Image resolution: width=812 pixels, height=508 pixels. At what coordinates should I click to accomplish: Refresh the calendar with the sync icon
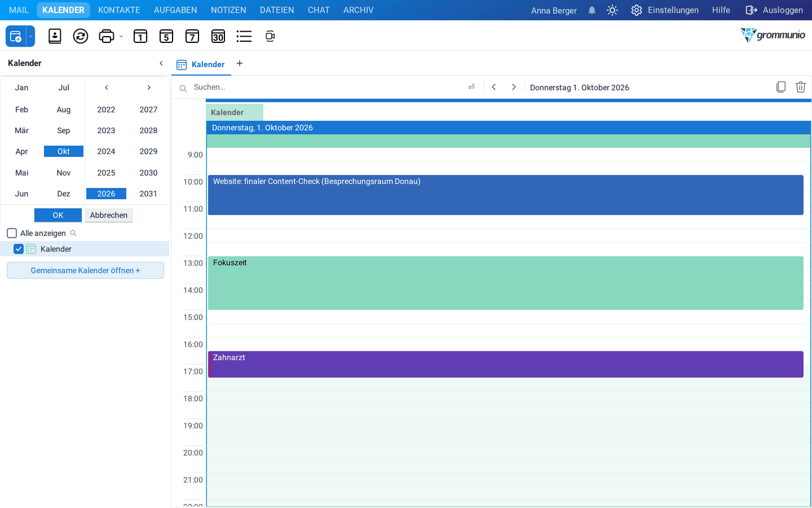(x=81, y=36)
